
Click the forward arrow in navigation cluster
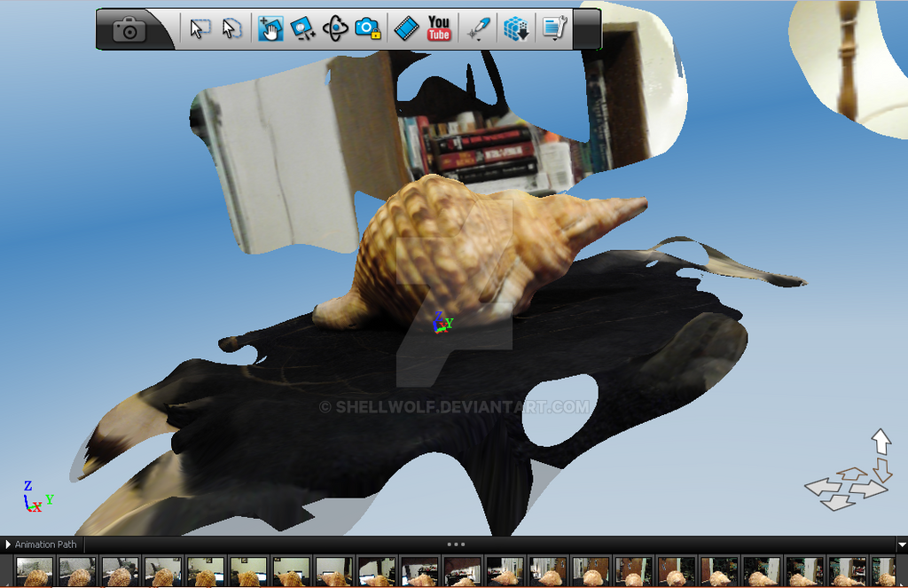pos(851,474)
